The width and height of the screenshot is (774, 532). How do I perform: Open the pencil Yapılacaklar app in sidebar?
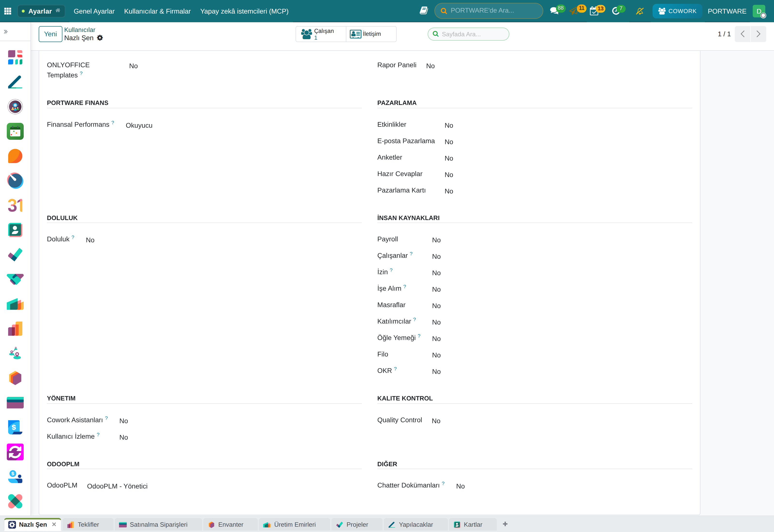pyautogui.click(x=15, y=82)
